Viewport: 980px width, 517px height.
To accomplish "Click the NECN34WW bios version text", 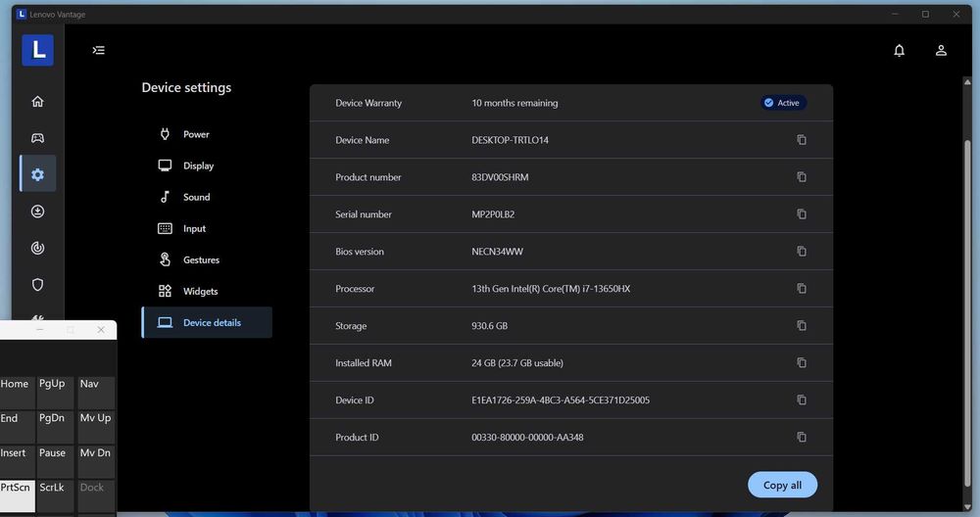I will click(x=498, y=251).
